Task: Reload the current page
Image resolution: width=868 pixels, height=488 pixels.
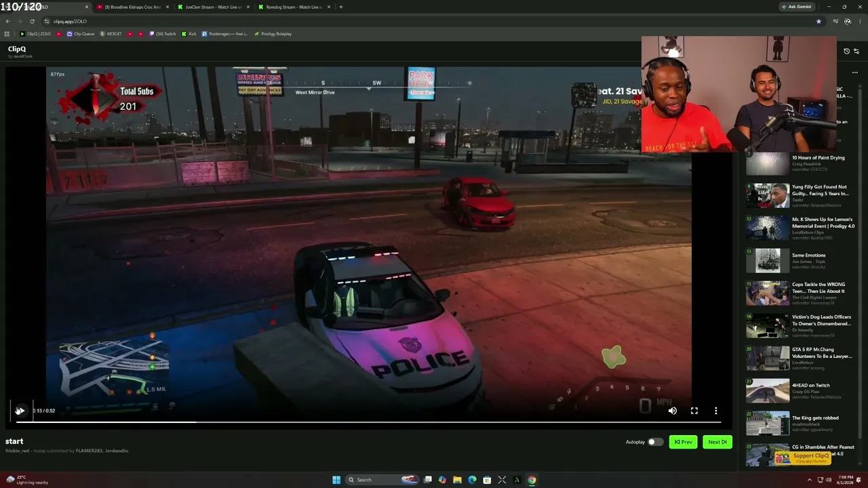Action: (x=33, y=21)
